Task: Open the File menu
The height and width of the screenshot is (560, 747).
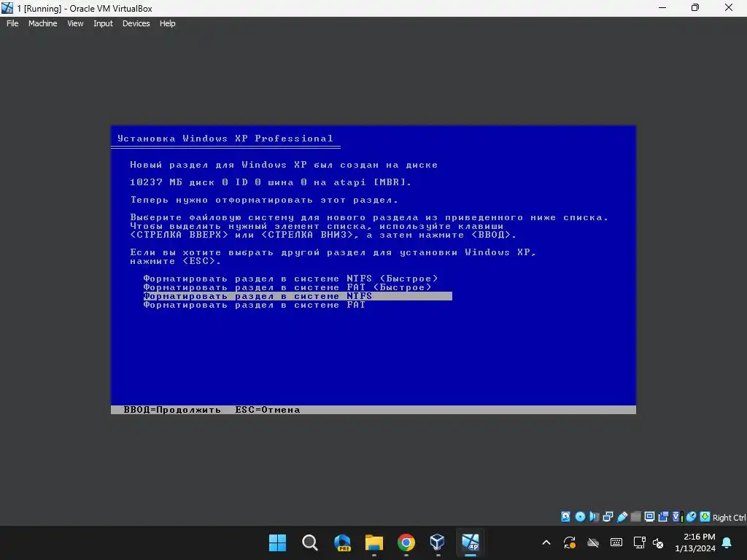Action: (12, 23)
